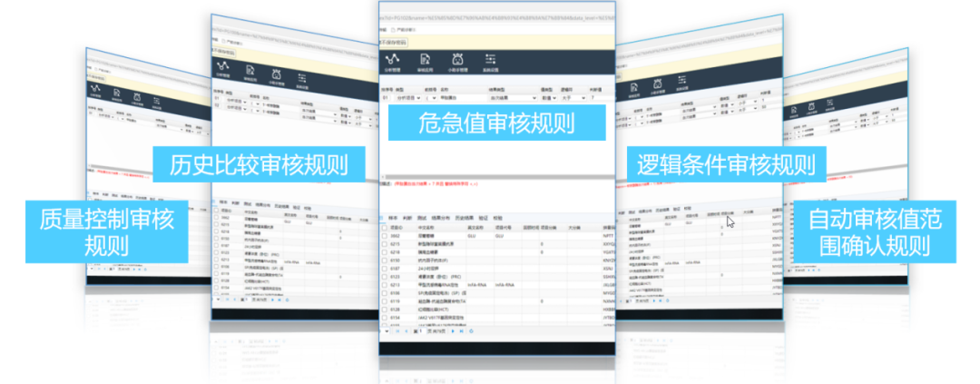
Task: Tick checkbox for item 6218 in center table
Action: coord(385,252)
